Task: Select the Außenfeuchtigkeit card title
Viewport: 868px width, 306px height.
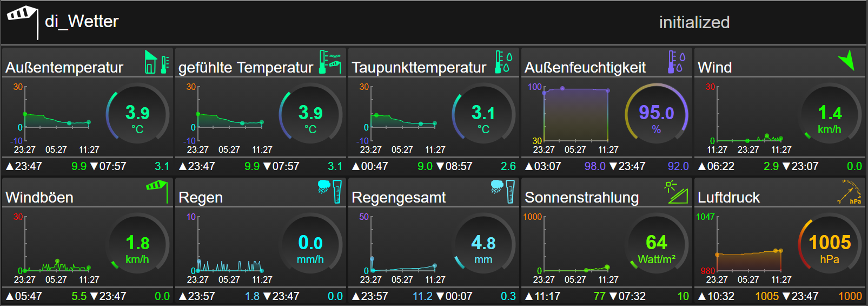Action: [x=585, y=67]
